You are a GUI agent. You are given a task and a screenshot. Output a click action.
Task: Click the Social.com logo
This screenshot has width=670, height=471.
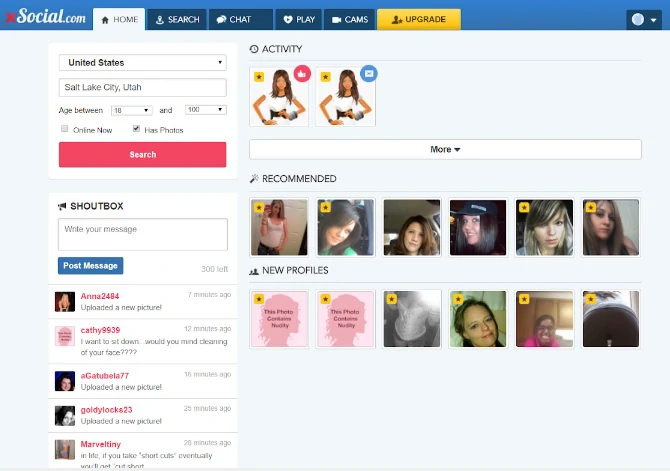[x=45, y=16]
